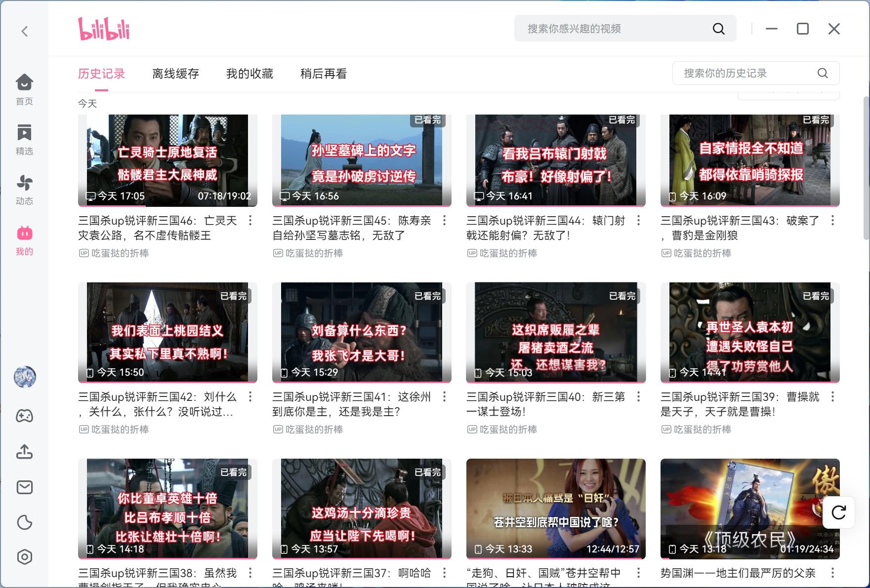Image resolution: width=870 pixels, height=588 pixels.
Task: Open more options menu for 新三国43 video
Action: click(x=832, y=221)
